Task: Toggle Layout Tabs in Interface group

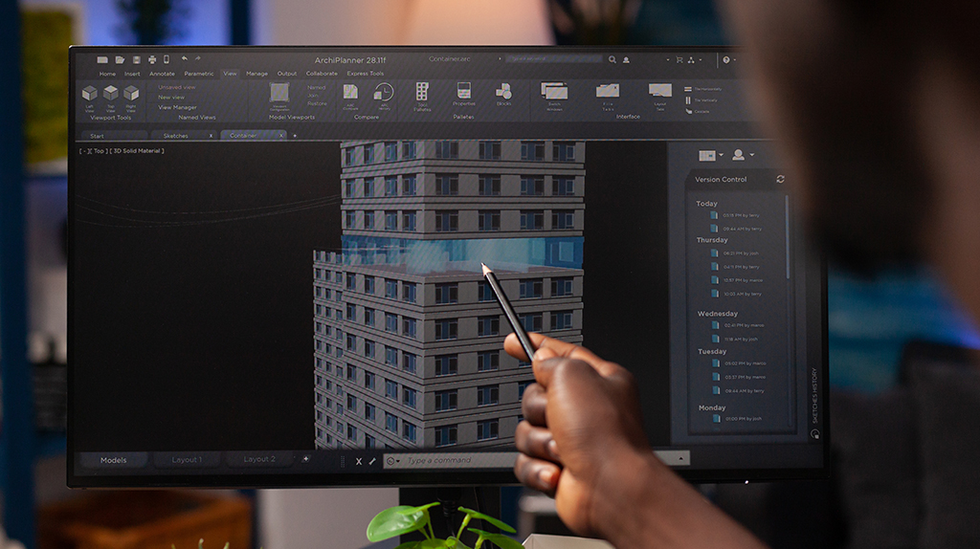Action: (660, 90)
